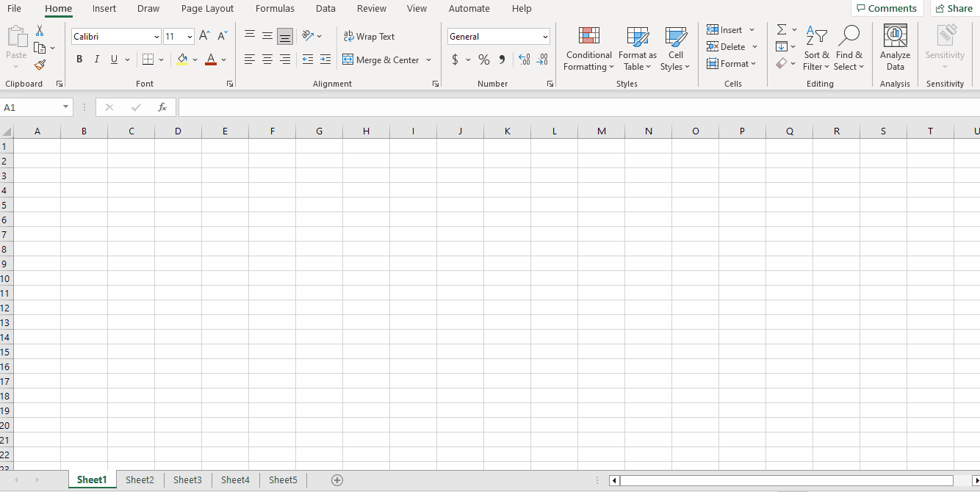Open the Insert menu tab
The image size is (980, 492).
pos(104,9)
